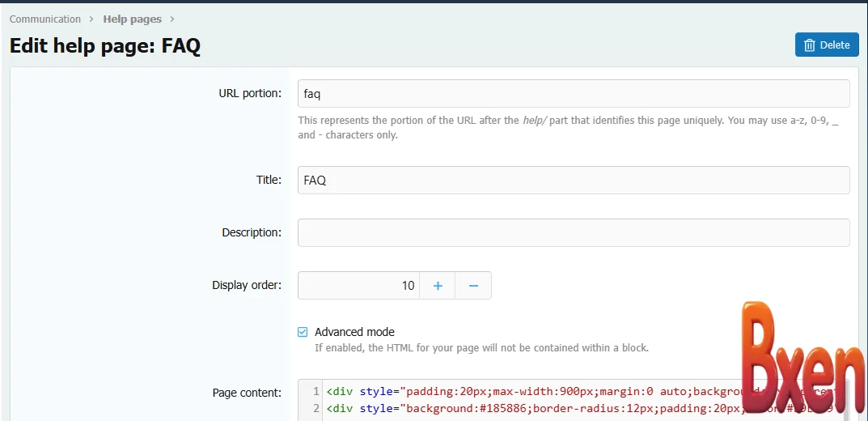This screenshot has width=868, height=421.
Task: Uncheck the Advanced mode checkbox
Action: 303,332
